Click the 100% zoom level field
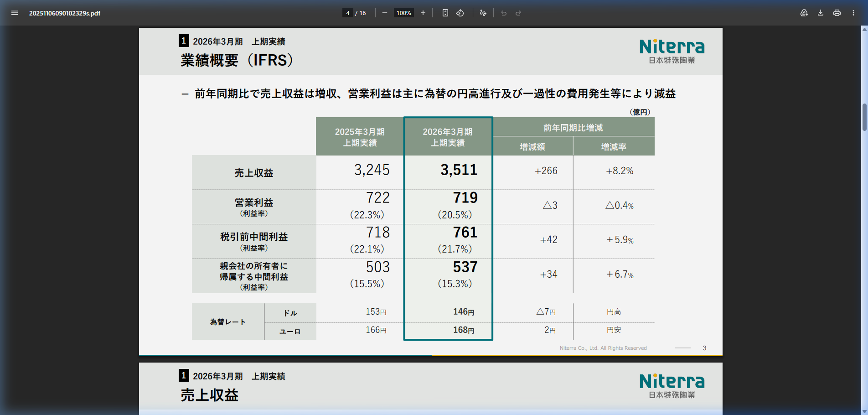Image resolution: width=868 pixels, height=415 pixels. (403, 13)
